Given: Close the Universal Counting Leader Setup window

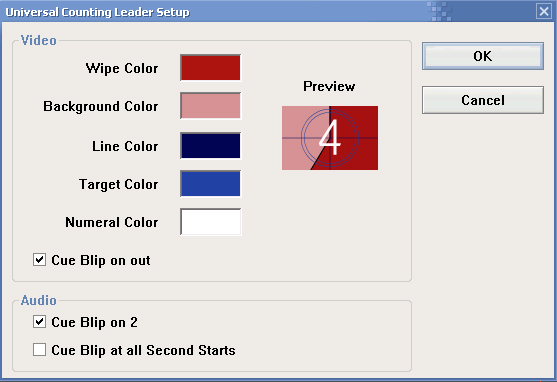Looking at the screenshot, I should [544, 11].
